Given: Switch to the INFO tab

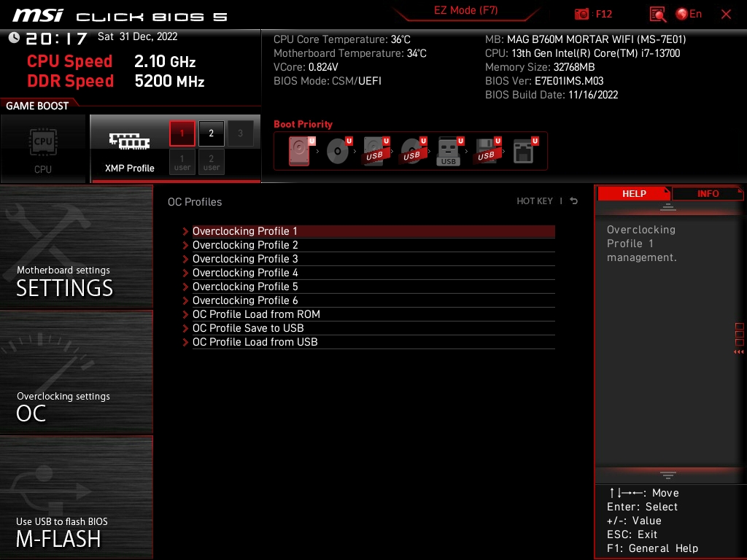Looking at the screenshot, I should 708,194.
